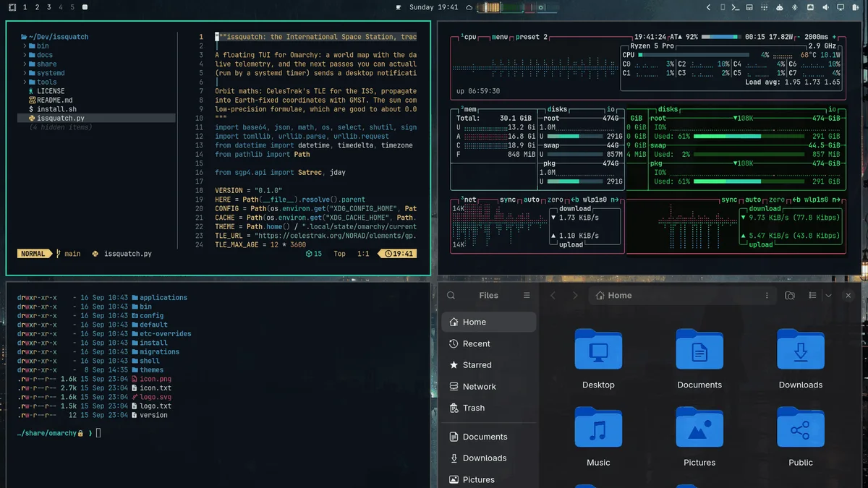Click the display monitor icon in top bar
This screenshot has height=488, width=868.
tap(841, 7)
